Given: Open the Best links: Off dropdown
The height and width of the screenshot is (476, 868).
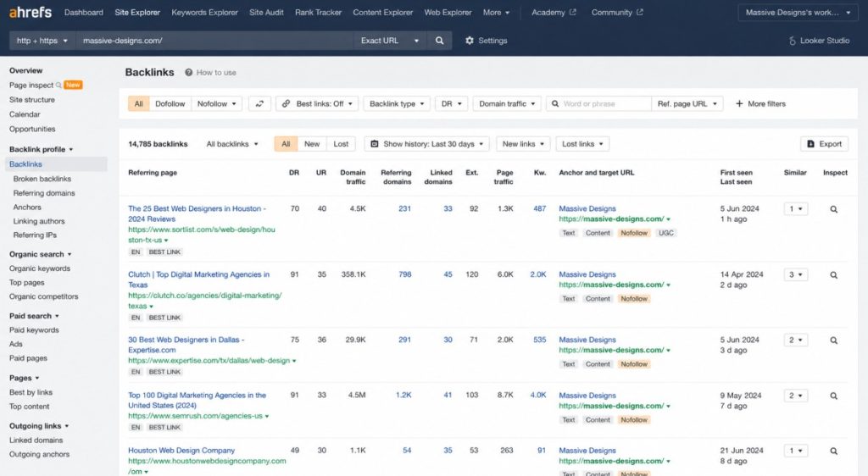Looking at the screenshot, I should (x=317, y=104).
